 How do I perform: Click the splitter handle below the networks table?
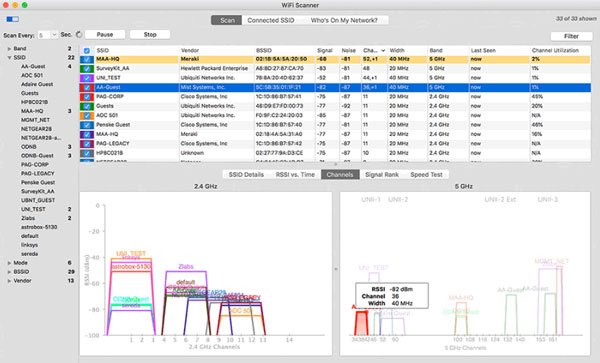[336, 164]
